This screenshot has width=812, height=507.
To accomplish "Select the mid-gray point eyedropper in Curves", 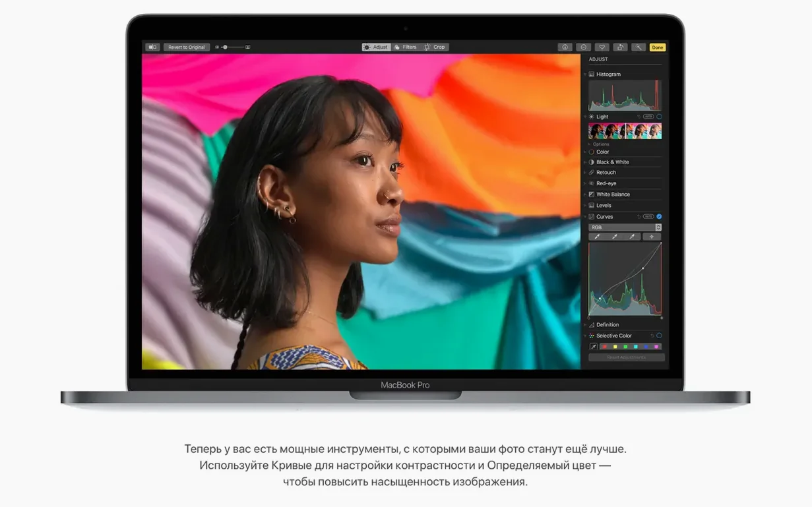I will pos(615,237).
